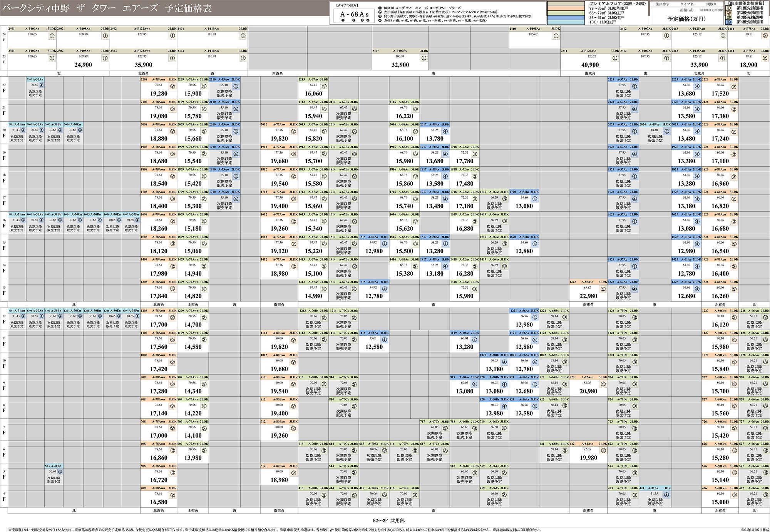Click the 'B2〜3F 共用部' row

[x=389, y=520]
